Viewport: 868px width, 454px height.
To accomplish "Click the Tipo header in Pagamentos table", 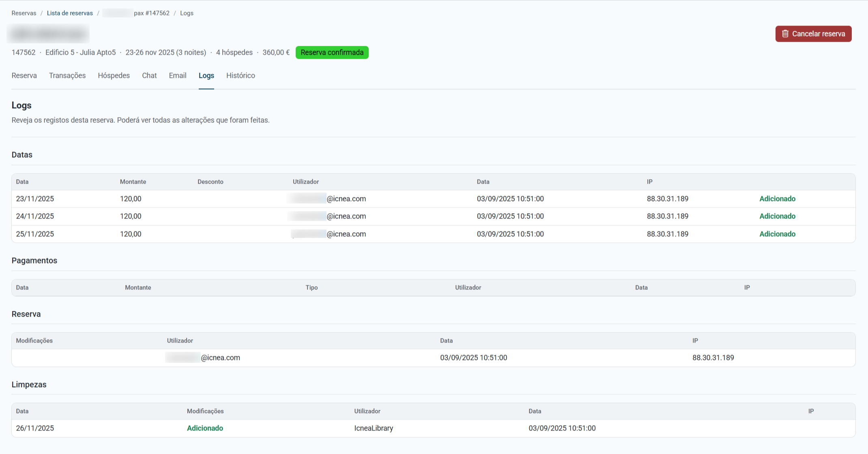I will [312, 287].
